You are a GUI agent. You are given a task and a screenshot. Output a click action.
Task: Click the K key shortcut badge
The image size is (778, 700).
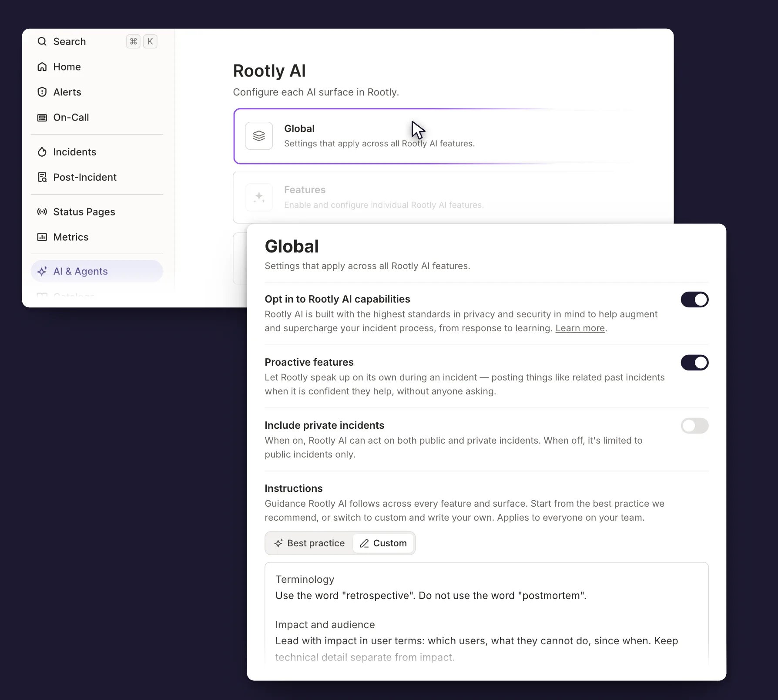(x=150, y=41)
